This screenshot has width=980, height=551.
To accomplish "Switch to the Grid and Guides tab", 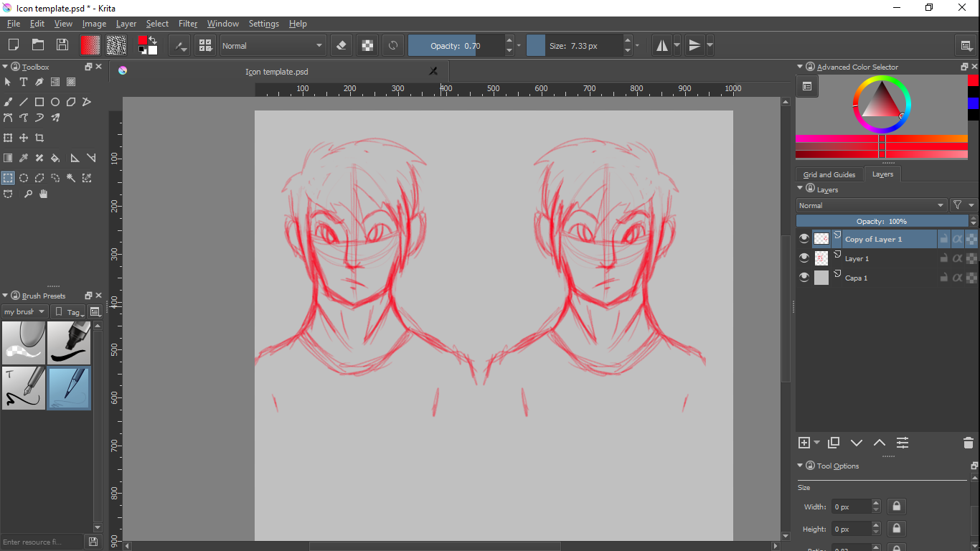I will click(829, 174).
